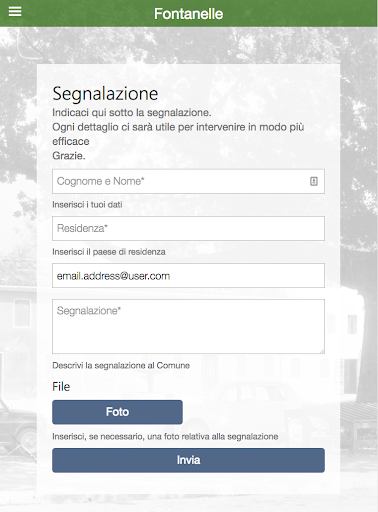Screen dimensions: 378x512
Task: Click the 'Grazie.' text
Action: click(69, 156)
